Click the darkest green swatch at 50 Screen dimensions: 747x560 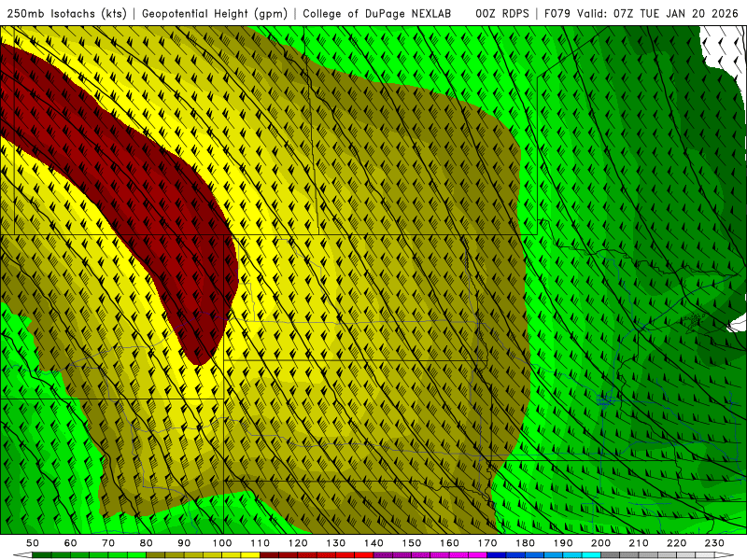(42, 555)
